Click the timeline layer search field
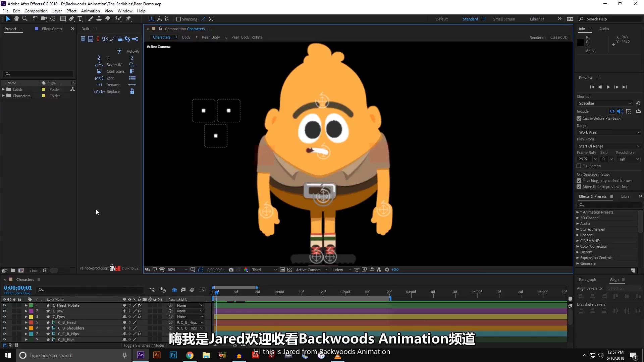644x362 pixels. click(x=91, y=290)
